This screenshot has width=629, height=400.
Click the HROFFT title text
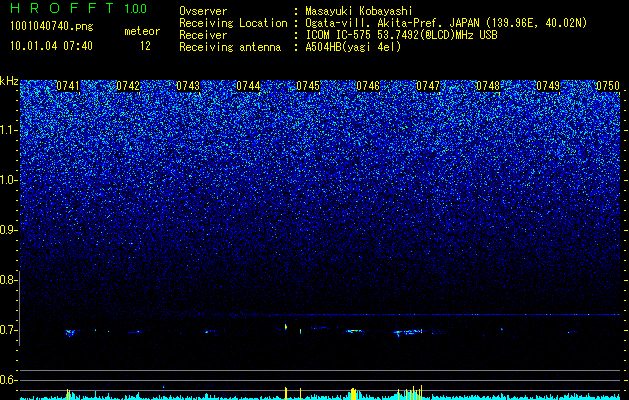[61, 8]
